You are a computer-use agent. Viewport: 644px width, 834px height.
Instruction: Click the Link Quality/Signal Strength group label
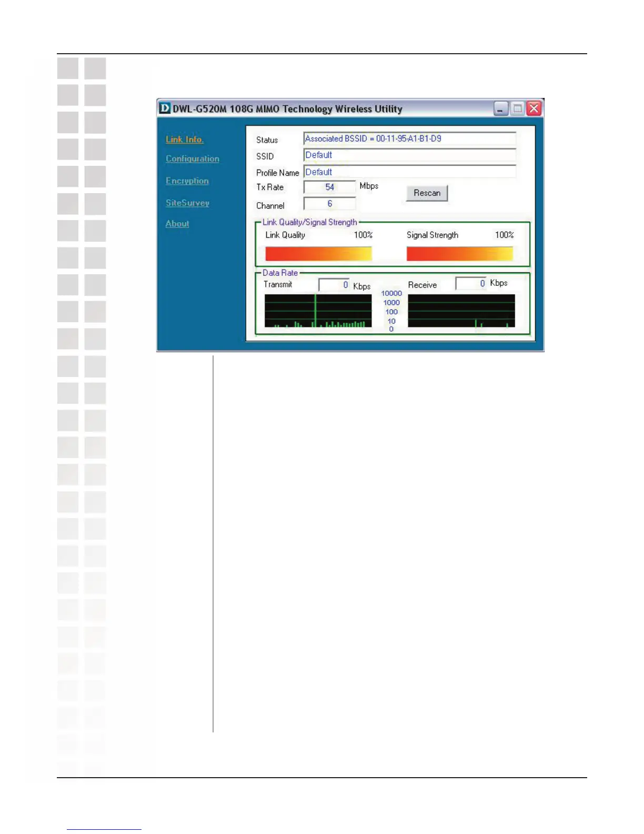pyautogui.click(x=310, y=222)
